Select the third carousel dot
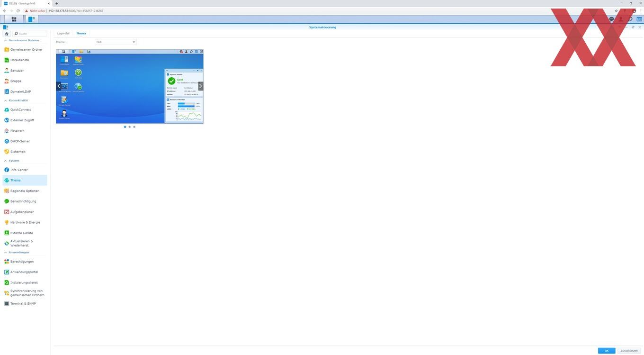This screenshot has width=644, height=355. [x=134, y=127]
